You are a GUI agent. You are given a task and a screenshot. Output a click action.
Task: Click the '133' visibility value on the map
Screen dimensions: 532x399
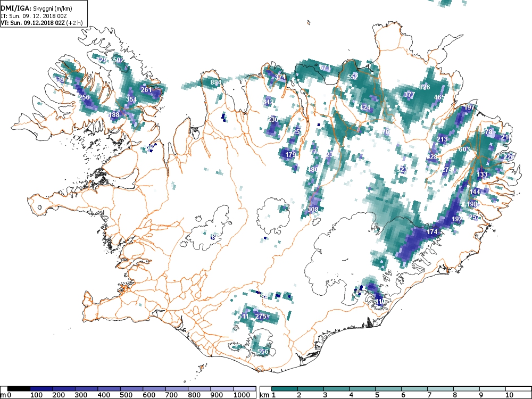tap(482, 174)
